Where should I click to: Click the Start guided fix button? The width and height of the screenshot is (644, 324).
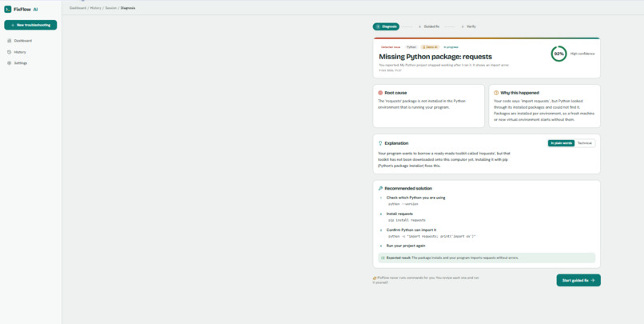click(578, 281)
